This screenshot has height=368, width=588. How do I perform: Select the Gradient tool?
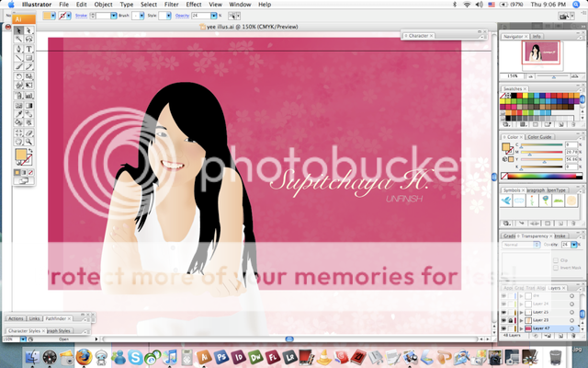pyautogui.click(x=28, y=106)
